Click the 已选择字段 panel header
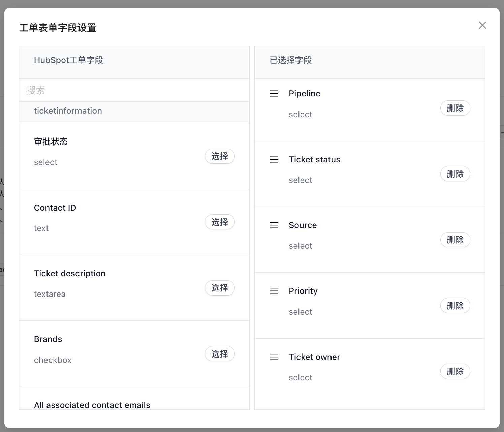Viewport: 504px width, 432px height. pos(290,60)
